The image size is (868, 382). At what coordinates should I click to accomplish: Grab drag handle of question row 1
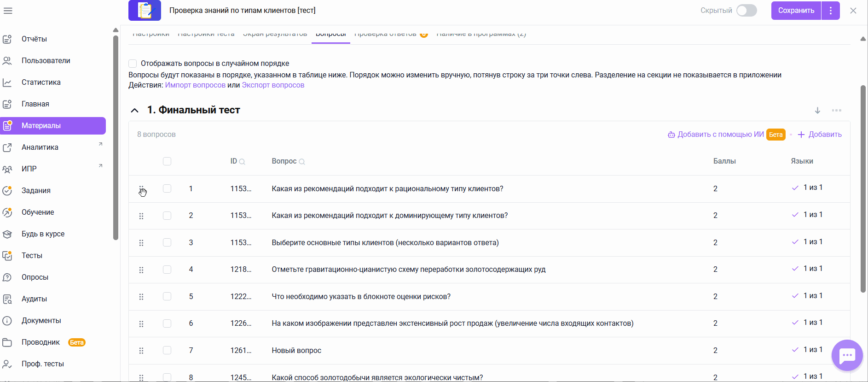tap(141, 189)
